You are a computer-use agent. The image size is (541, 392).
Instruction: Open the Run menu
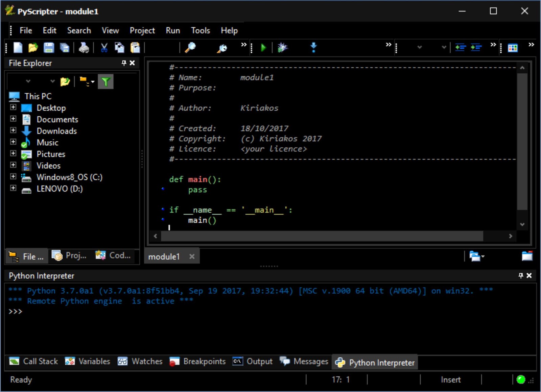(x=172, y=30)
